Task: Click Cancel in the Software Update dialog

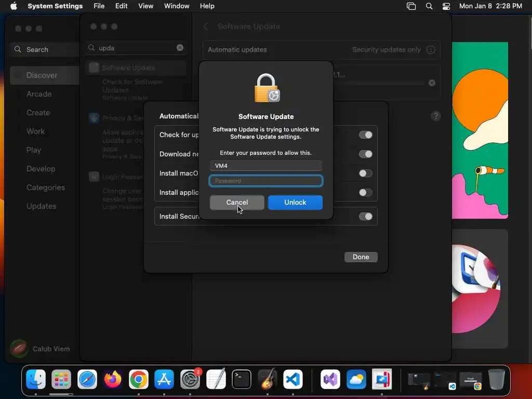Action: pyautogui.click(x=237, y=203)
